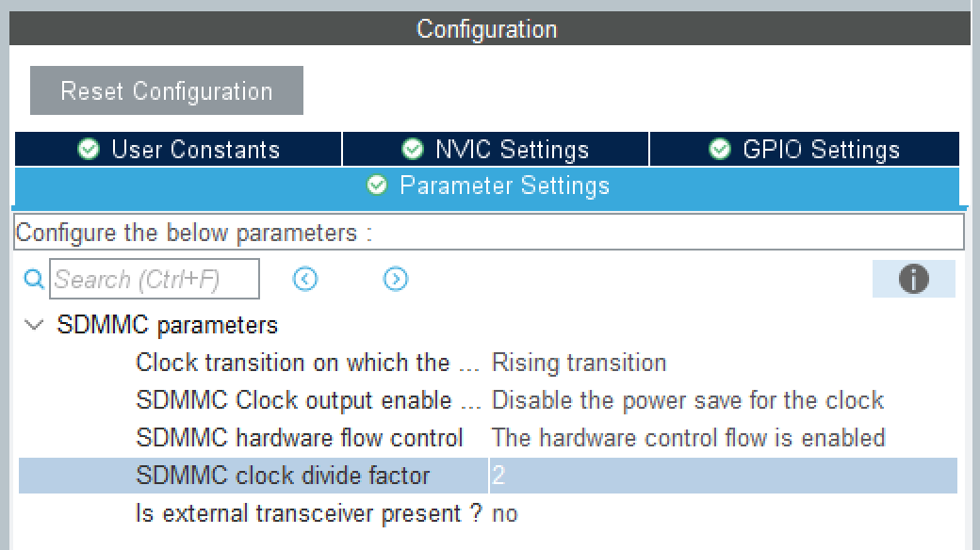Go to previous search result arrow
Image resolution: width=980 pixels, height=550 pixels.
coord(305,279)
